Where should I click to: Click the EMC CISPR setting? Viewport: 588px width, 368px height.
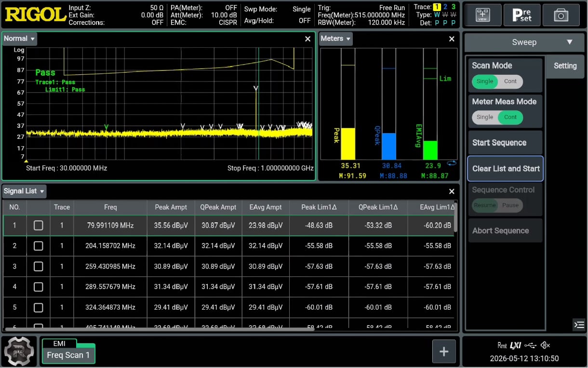click(204, 22)
